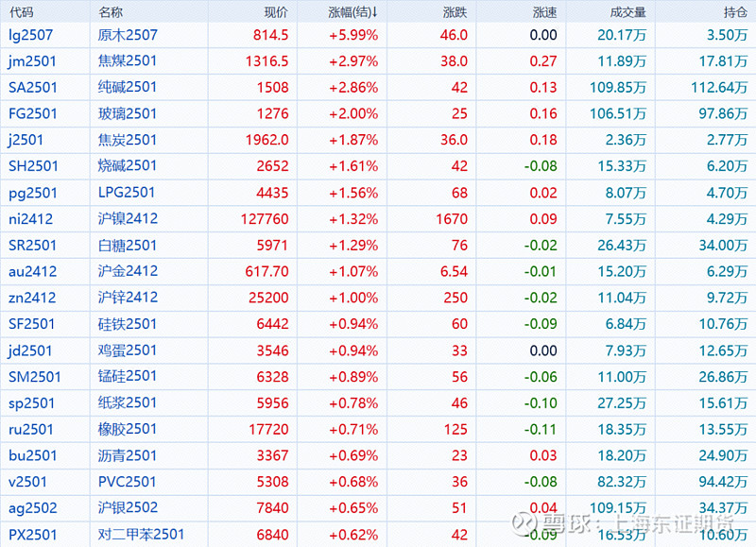The height and width of the screenshot is (547, 756).
Task: Open 沪镍2412 contract details
Action: click(128, 219)
